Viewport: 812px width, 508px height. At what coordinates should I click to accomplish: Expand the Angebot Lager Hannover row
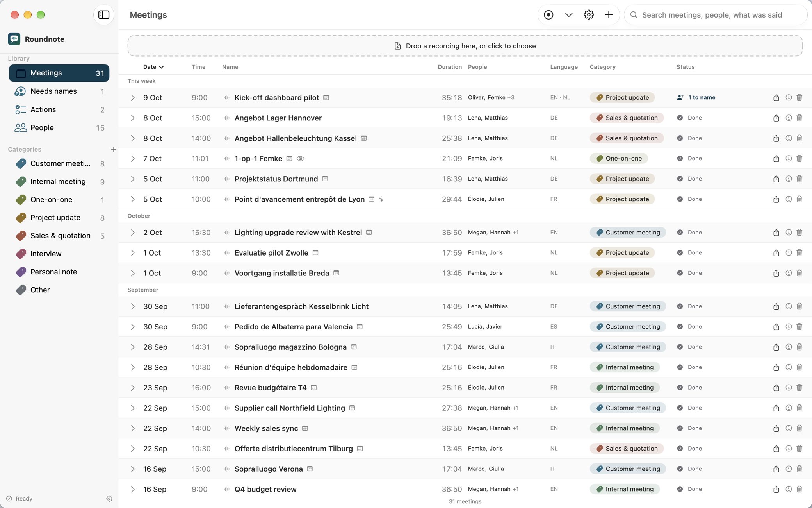click(133, 118)
